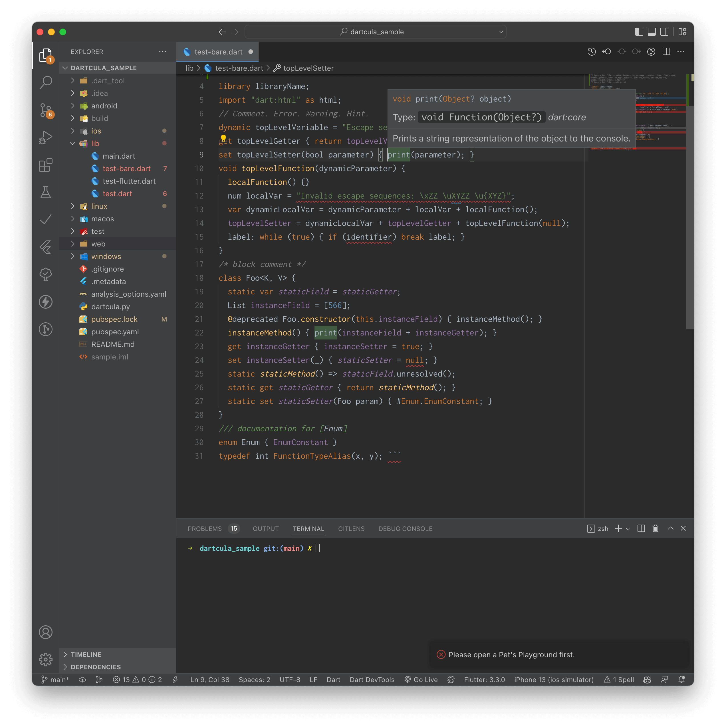This screenshot has height=728, width=726.
Task: Toggle primary side bar visibility
Action: (x=639, y=32)
